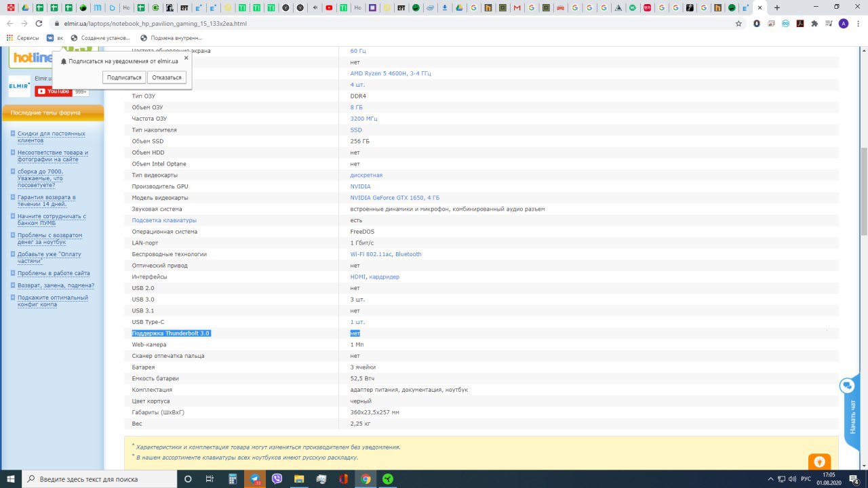Click the NVIDIA GPU manufacturer link

pyautogui.click(x=360, y=186)
